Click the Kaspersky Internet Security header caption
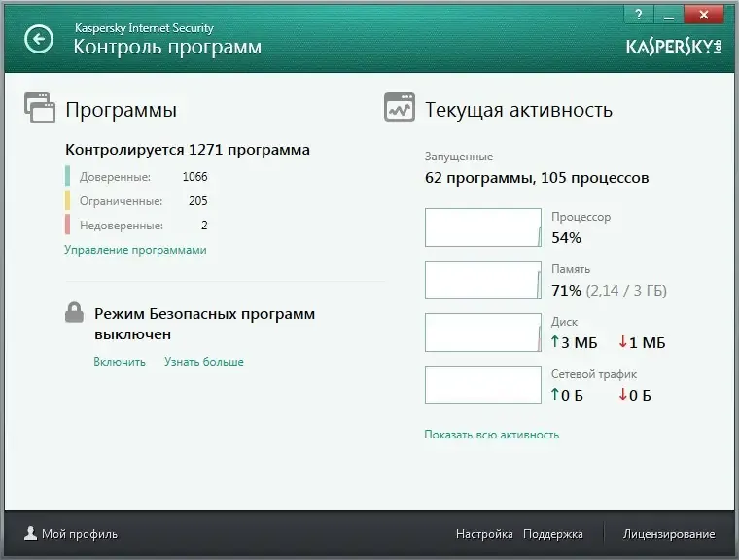This screenshot has width=739, height=560. pos(144,28)
